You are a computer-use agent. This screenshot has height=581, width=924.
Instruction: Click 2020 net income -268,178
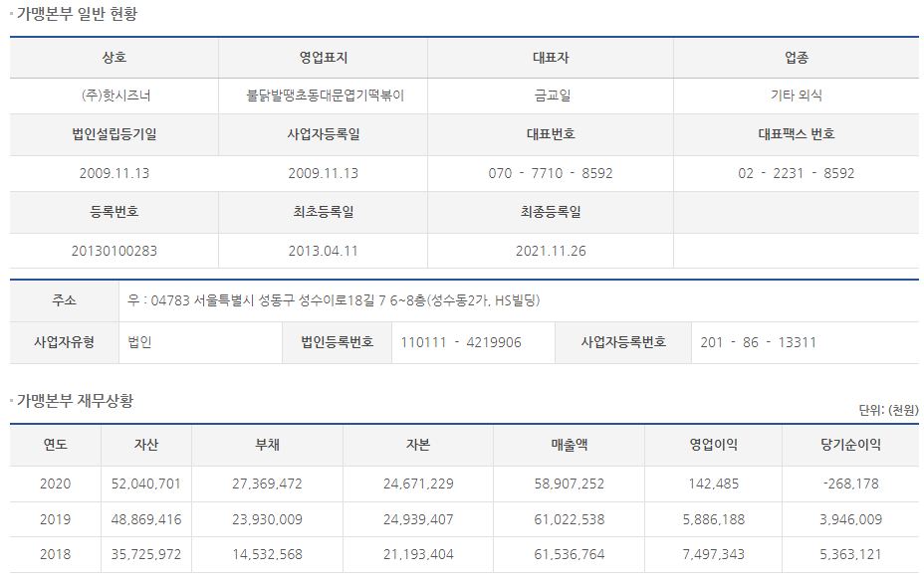851,484
